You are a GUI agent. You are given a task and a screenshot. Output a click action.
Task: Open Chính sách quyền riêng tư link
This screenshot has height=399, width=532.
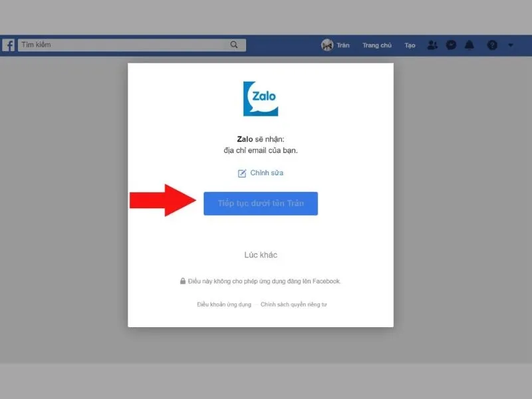(294, 305)
